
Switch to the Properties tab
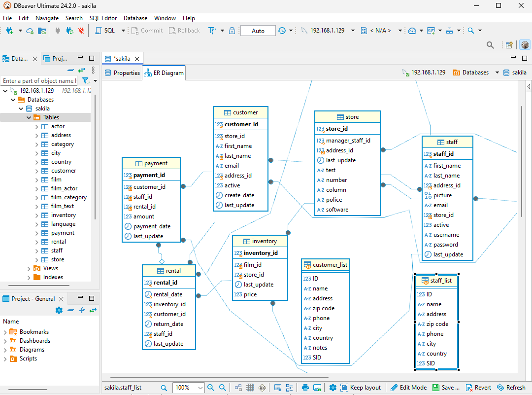click(122, 73)
